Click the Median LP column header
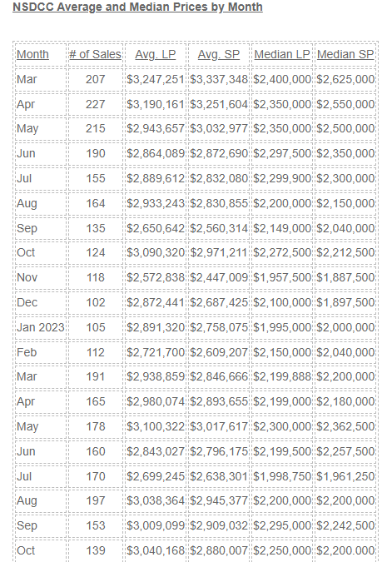Screen dimensions: 392x562 [282, 54]
